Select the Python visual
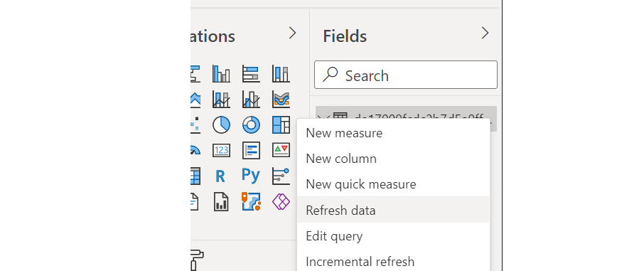The image size is (644, 271). tap(251, 176)
